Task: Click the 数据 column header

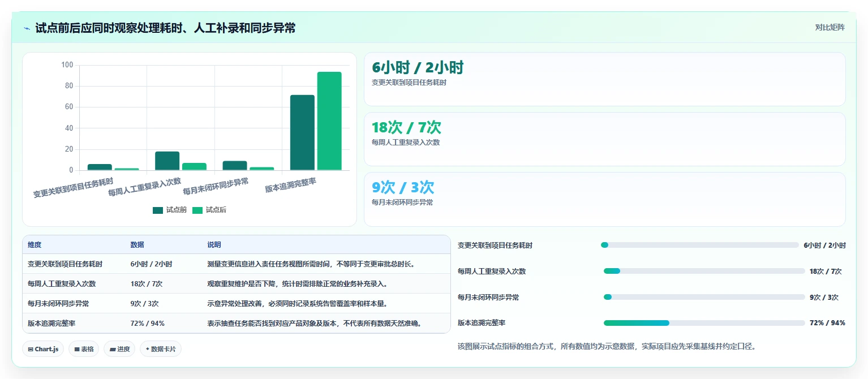Action: click(x=137, y=245)
